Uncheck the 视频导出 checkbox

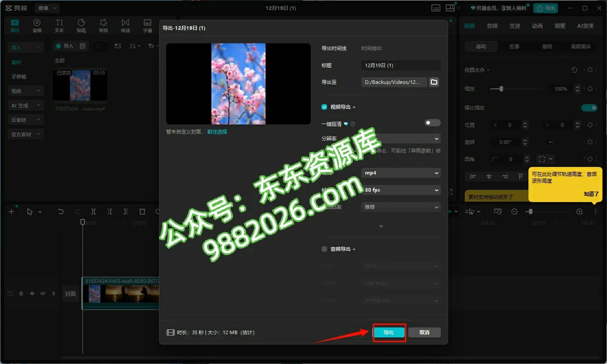pyautogui.click(x=324, y=107)
